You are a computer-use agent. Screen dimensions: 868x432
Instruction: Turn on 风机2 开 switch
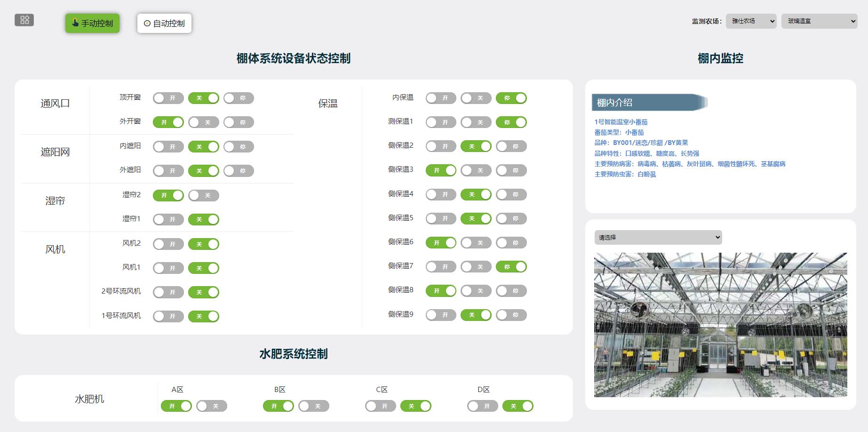pyautogui.click(x=168, y=244)
